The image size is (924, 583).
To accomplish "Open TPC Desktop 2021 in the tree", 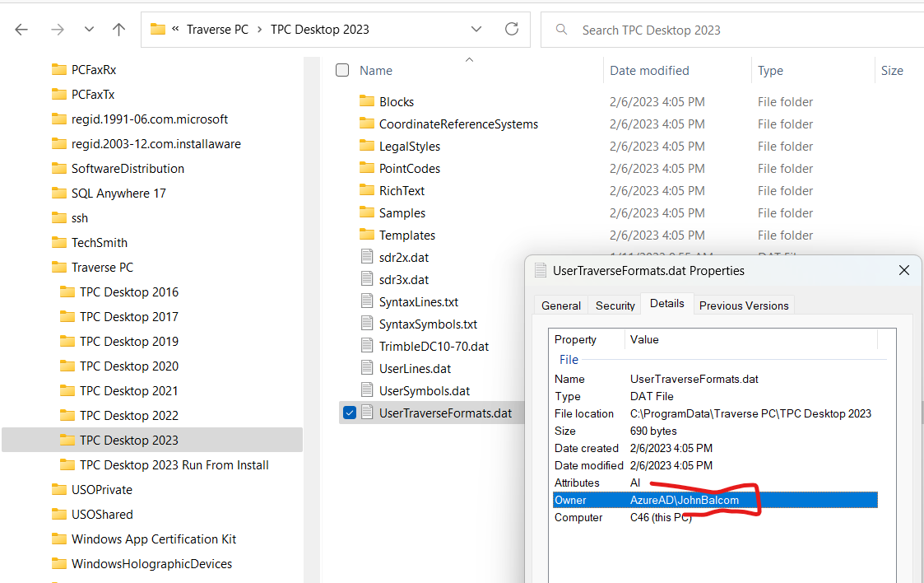I will [129, 391].
